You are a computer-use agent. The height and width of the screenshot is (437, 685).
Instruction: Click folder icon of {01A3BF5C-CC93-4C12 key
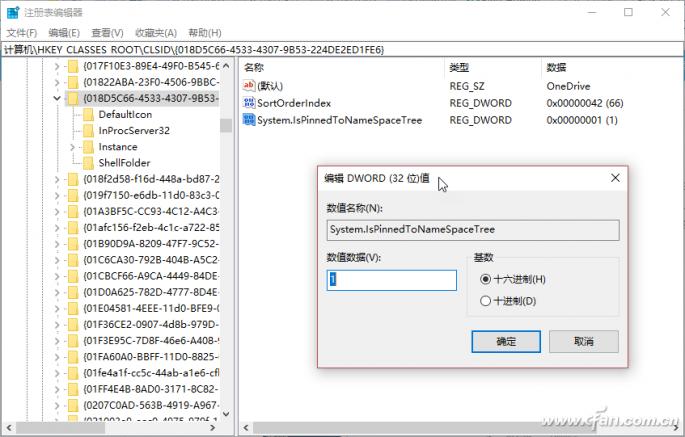point(73,212)
